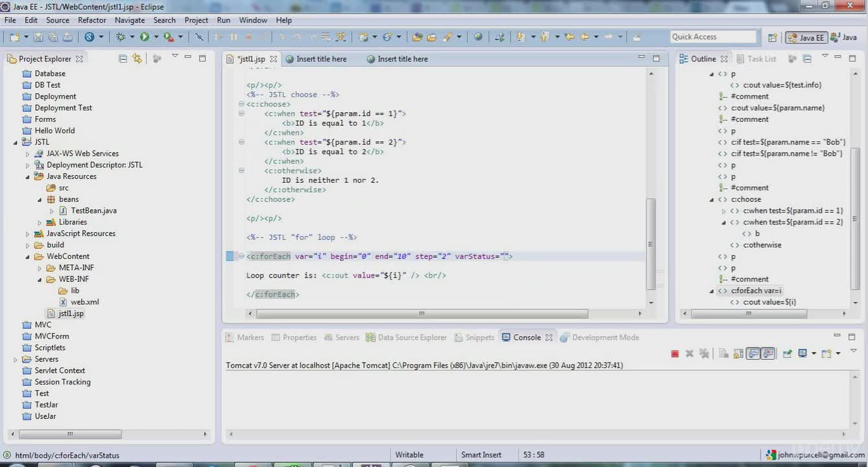868x467 pixels.
Task: Expand the TestBean.java node
Action: click(x=52, y=211)
